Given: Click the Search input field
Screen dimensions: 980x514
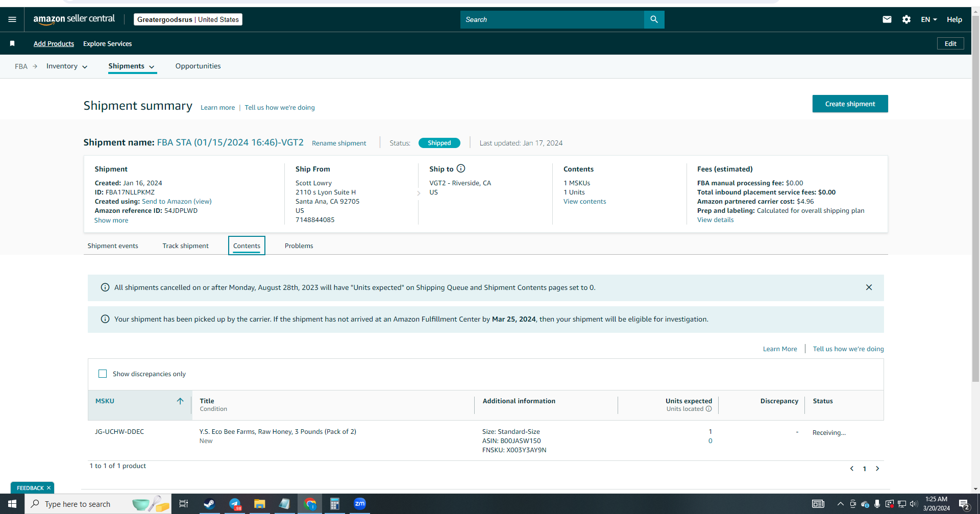Looking at the screenshot, I should click(552, 19).
